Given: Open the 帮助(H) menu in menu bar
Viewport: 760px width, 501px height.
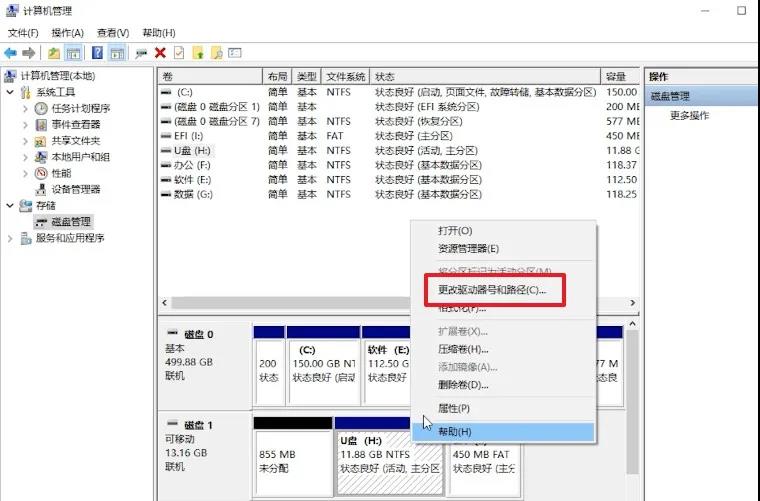Looking at the screenshot, I should pyautogui.click(x=158, y=33).
